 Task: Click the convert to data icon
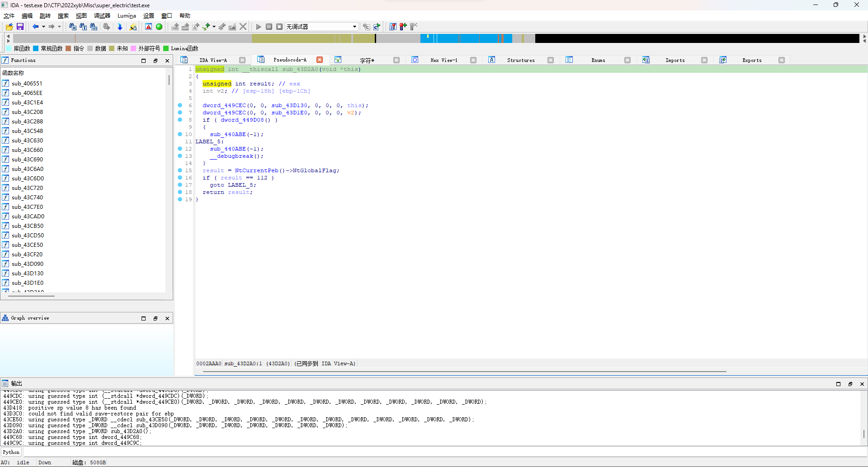[185, 27]
